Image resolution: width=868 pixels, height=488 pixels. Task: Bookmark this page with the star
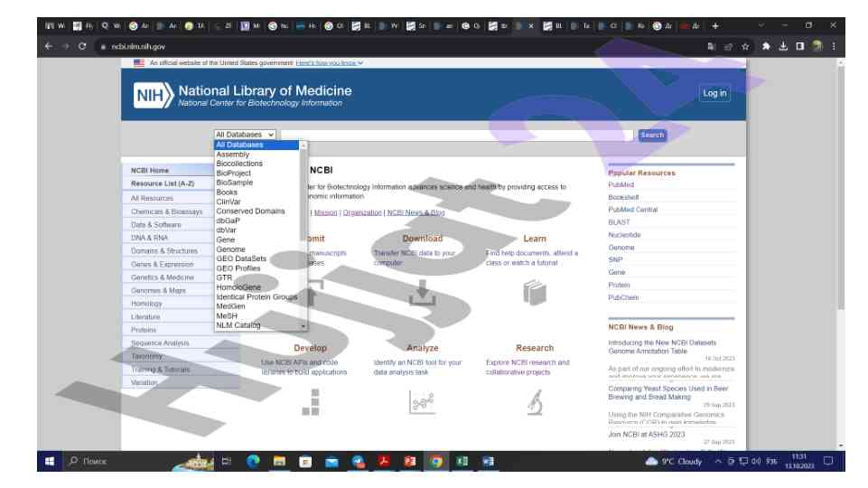point(745,46)
